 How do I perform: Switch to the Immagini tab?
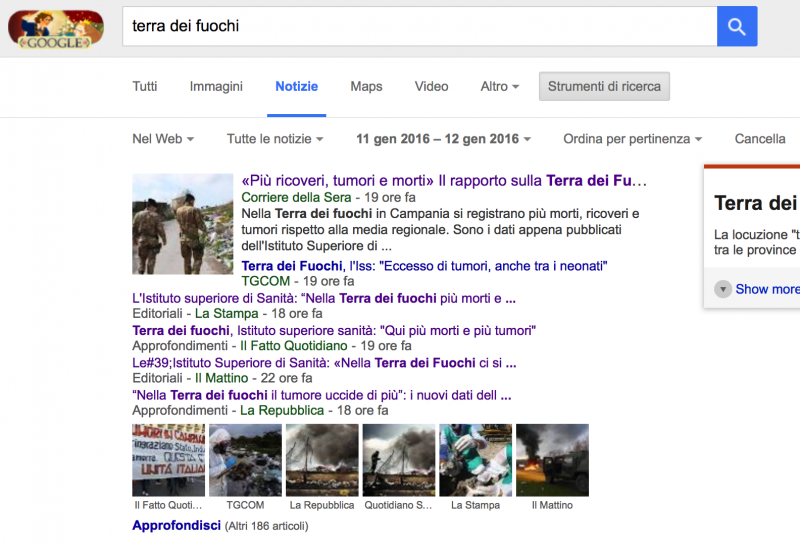216,86
